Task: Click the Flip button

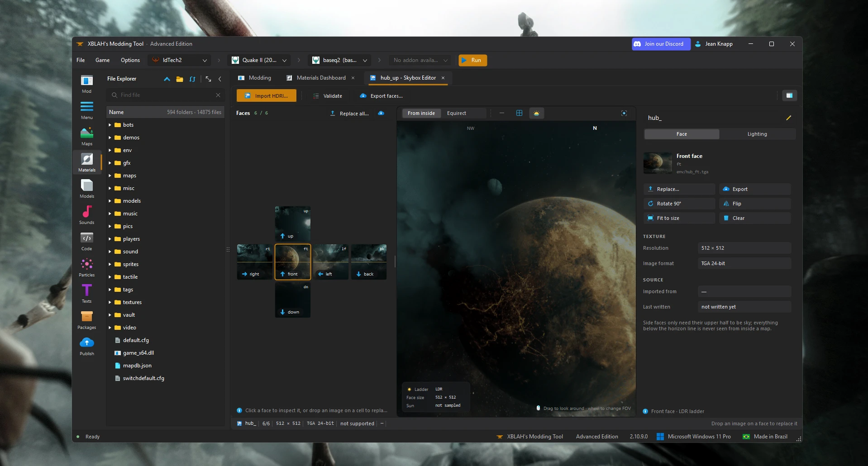Action: 755,204
